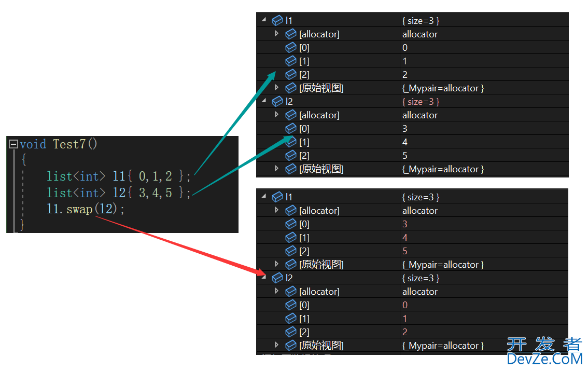The image size is (588, 370).
Task: Click the l1 name label in top watch panel
Action: pos(289,20)
